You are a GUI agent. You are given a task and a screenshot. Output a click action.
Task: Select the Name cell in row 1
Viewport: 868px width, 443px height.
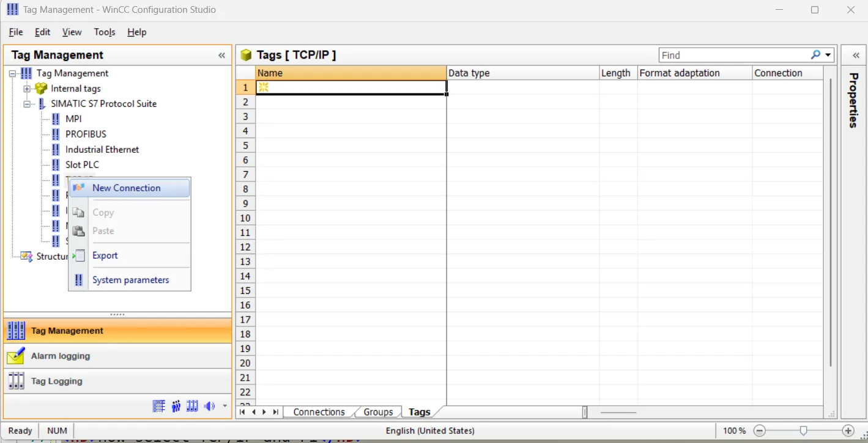click(351, 87)
